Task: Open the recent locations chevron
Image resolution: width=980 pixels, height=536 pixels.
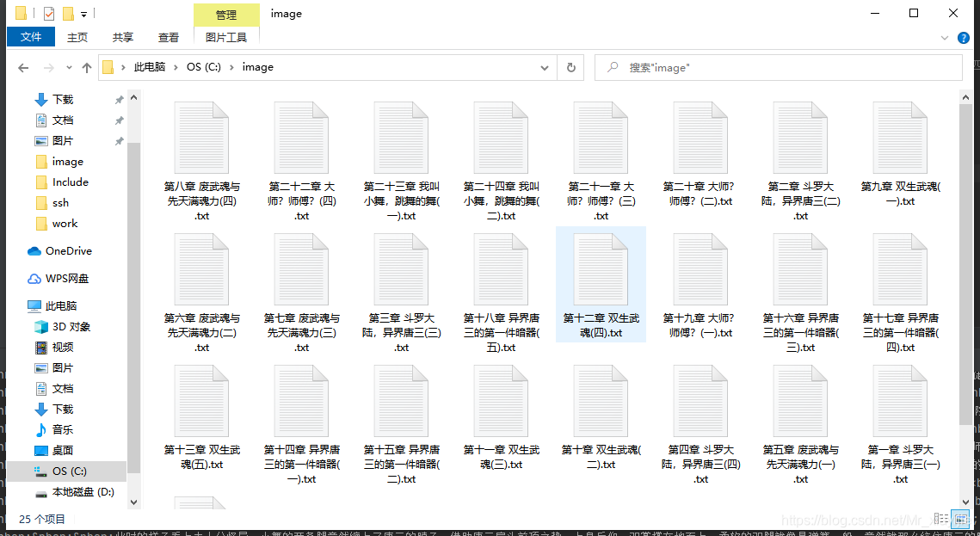Action: [x=70, y=67]
